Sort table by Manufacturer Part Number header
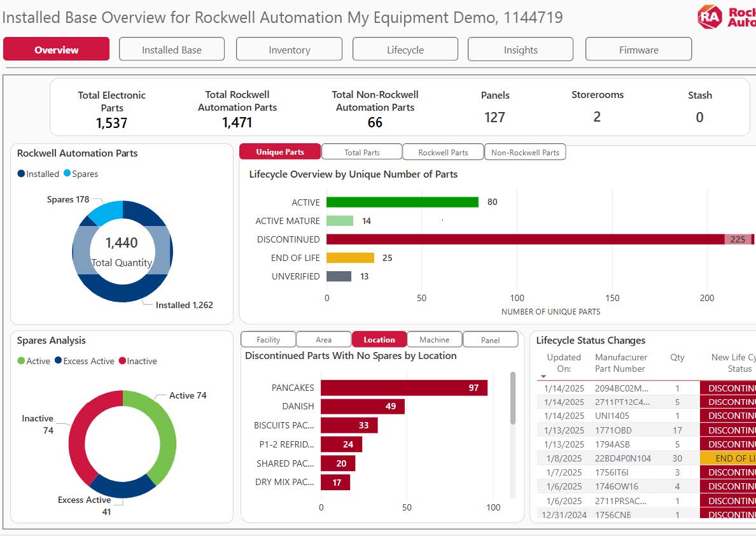The height and width of the screenshot is (536, 756). (620, 363)
